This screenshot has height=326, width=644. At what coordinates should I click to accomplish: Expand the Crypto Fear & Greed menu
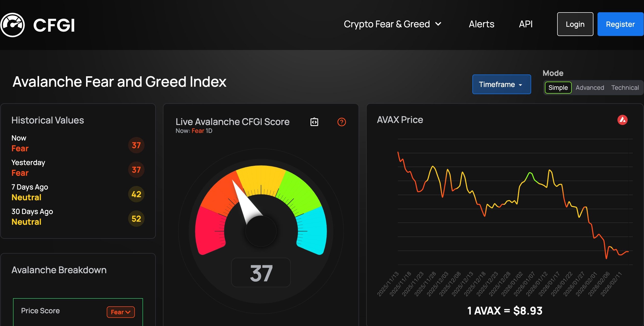click(392, 24)
